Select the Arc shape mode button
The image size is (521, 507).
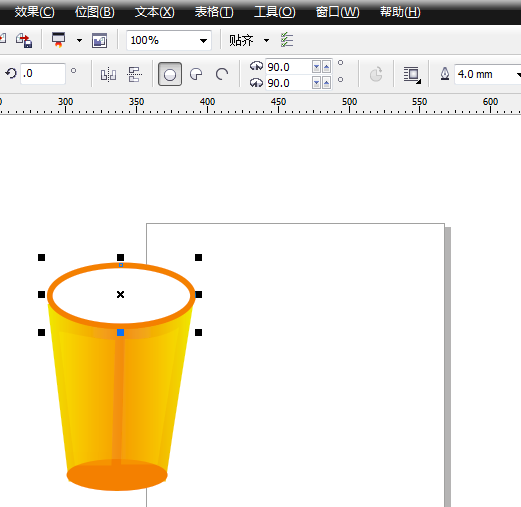tap(222, 74)
